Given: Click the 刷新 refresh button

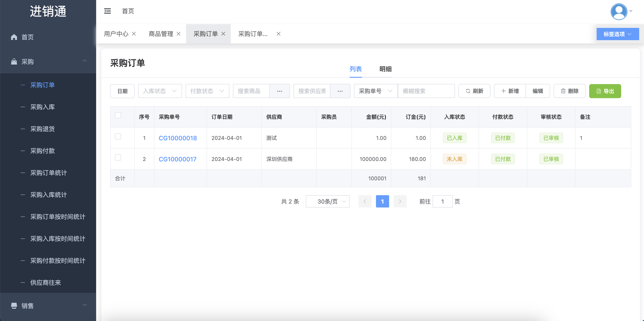Looking at the screenshot, I should 474,91.
